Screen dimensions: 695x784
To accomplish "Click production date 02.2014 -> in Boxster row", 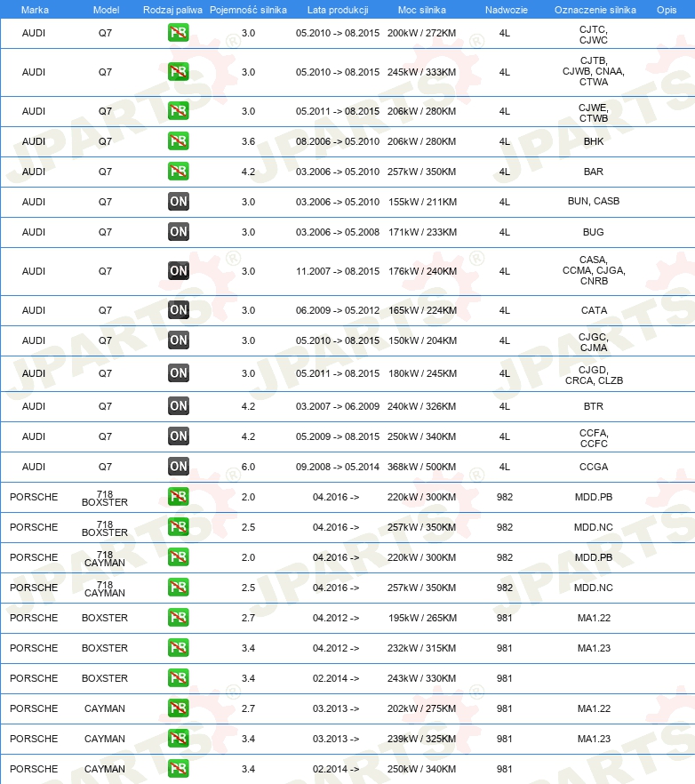I will coord(335,678).
